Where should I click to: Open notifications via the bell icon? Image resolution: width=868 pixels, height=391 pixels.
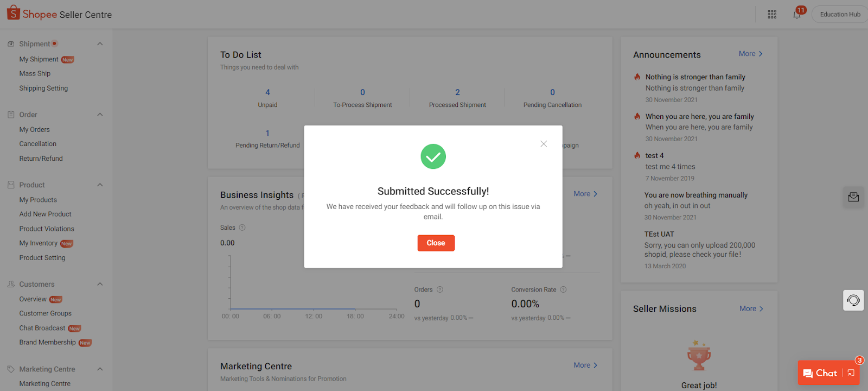796,14
